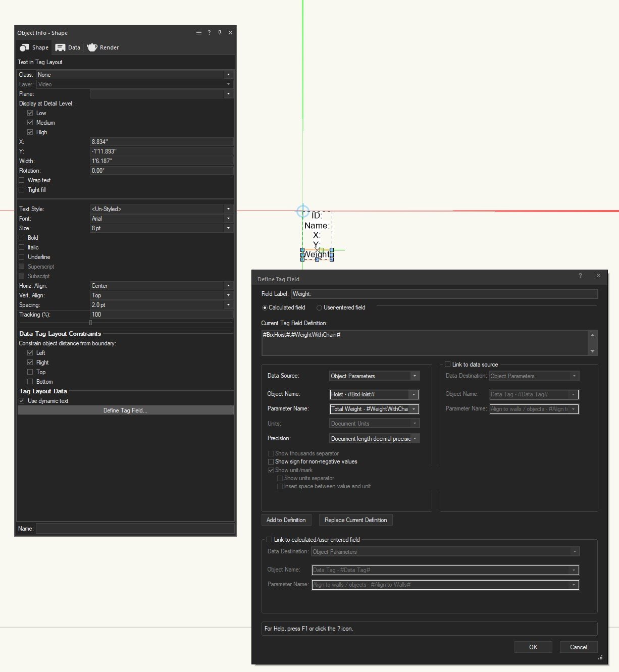Close the Object Info palette
Viewport: 619px width, 672px height.
click(x=230, y=33)
